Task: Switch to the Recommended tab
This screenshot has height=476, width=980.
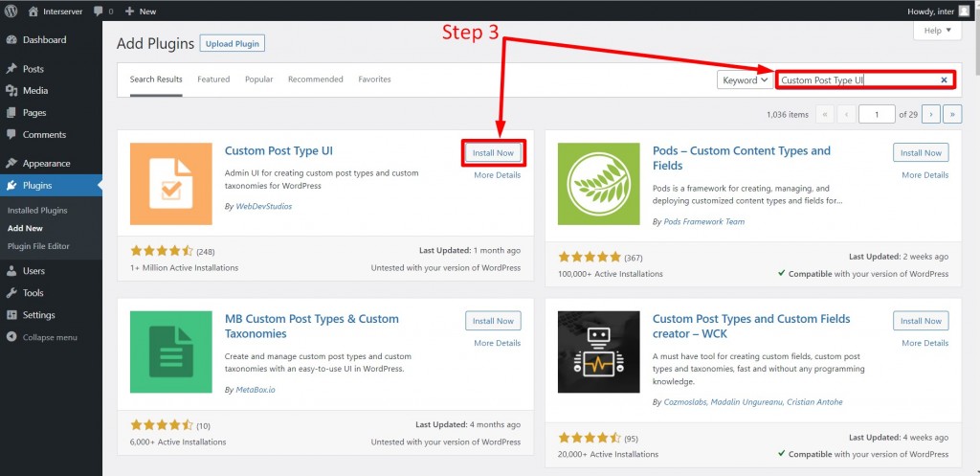Action: [x=316, y=79]
